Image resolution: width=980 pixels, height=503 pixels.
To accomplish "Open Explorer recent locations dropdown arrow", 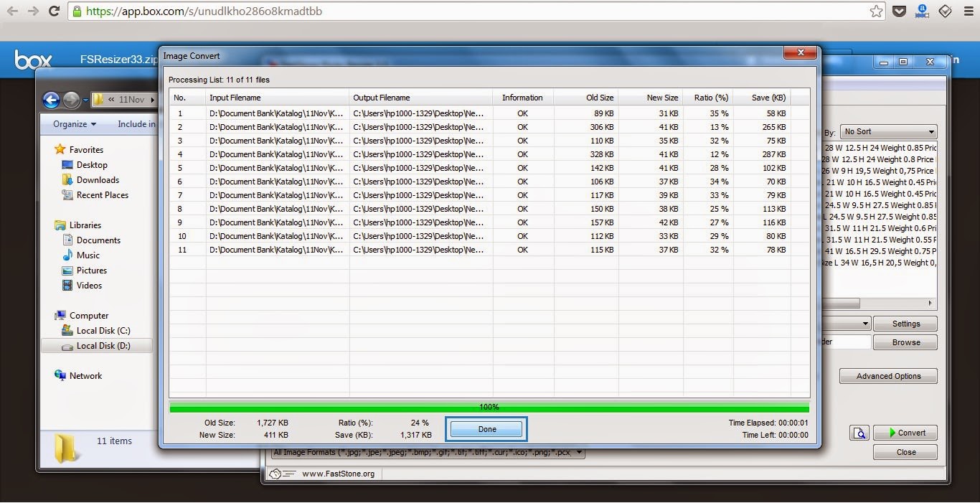I will pos(85,100).
